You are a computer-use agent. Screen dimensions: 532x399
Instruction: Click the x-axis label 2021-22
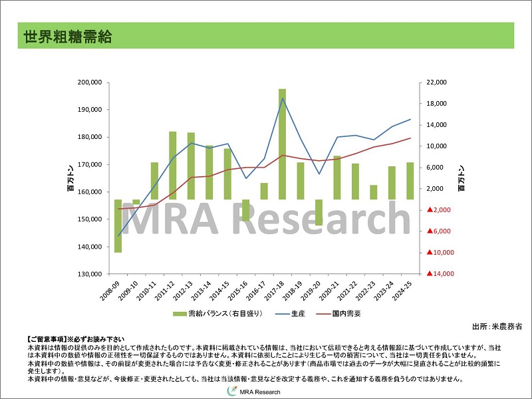(347, 291)
